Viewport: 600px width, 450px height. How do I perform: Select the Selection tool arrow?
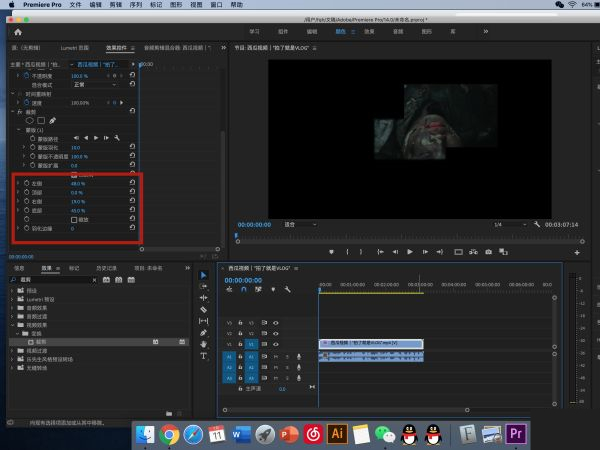[x=204, y=275]
